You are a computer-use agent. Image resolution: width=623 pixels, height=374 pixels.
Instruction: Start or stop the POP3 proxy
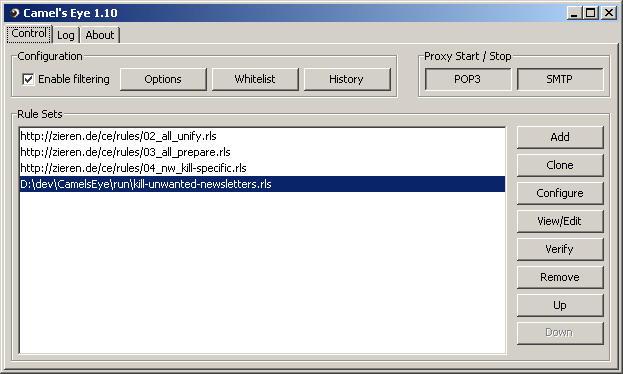coord(468,79)
